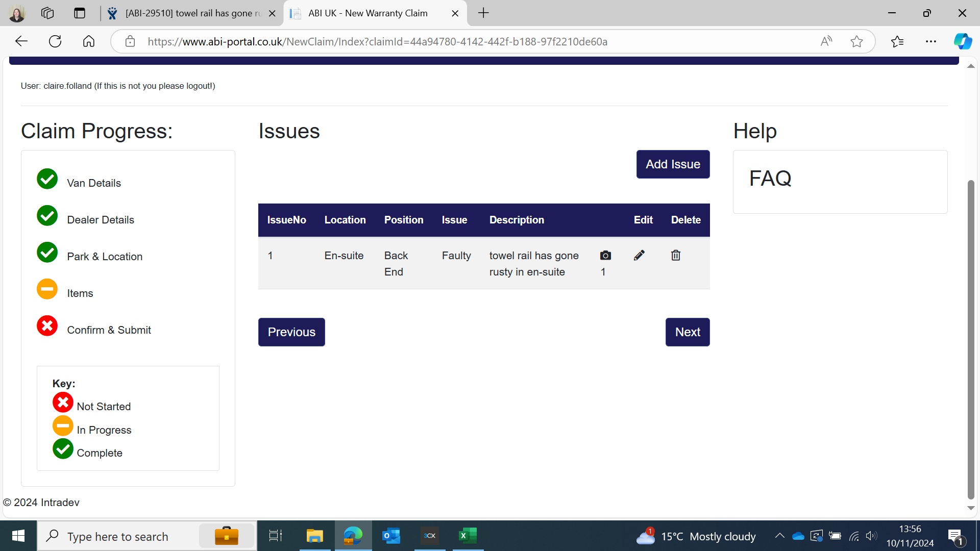Screen dimensions: 980x551
Task: Delete issue 1 using the trash icon
Action: click(x=675, y=255)
